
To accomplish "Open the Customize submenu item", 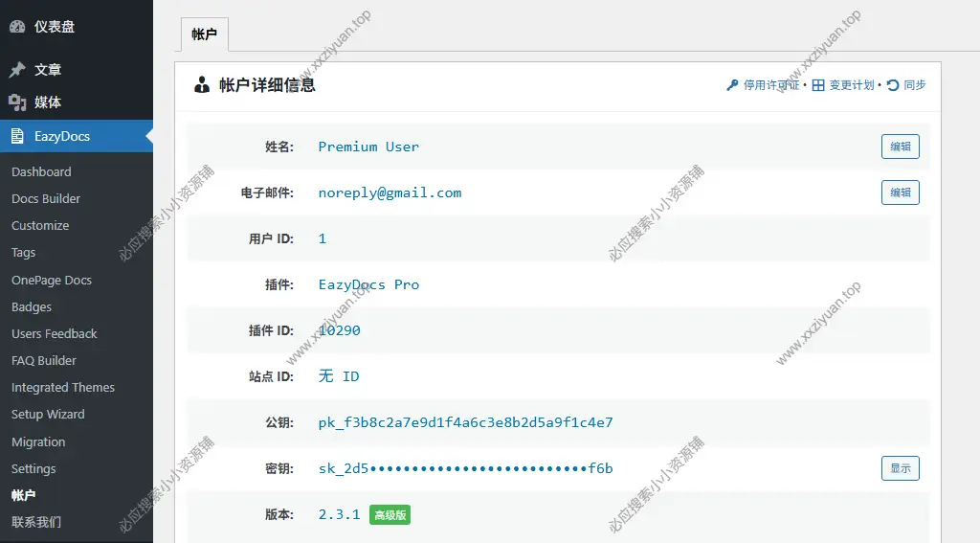I will [40, 225].
